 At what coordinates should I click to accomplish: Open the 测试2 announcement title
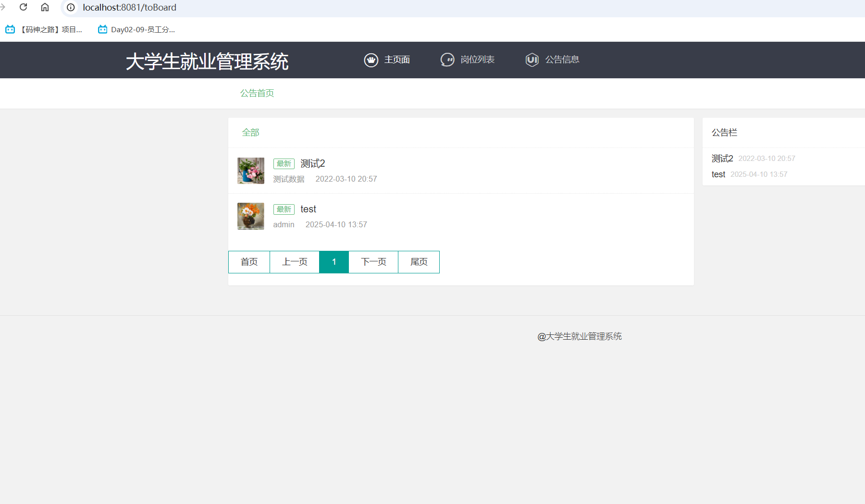tap(313, 164)
